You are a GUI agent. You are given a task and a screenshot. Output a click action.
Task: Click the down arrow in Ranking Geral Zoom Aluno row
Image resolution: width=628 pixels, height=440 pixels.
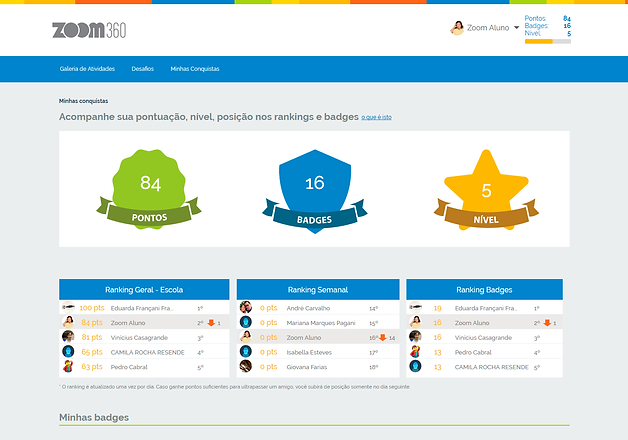(x=211, y=323)
